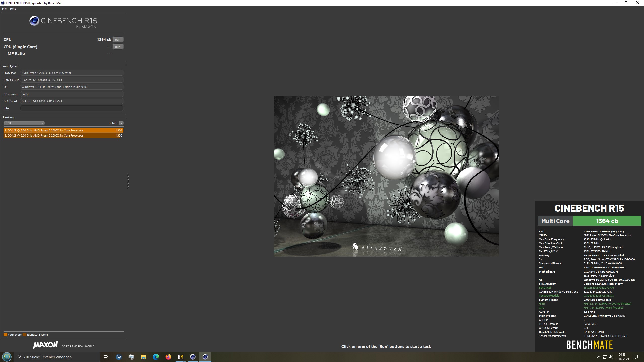The height and width of the screenshot is (362, 644).
Task: Click the BENCHMATE logo in overlay
Action: 589,345
